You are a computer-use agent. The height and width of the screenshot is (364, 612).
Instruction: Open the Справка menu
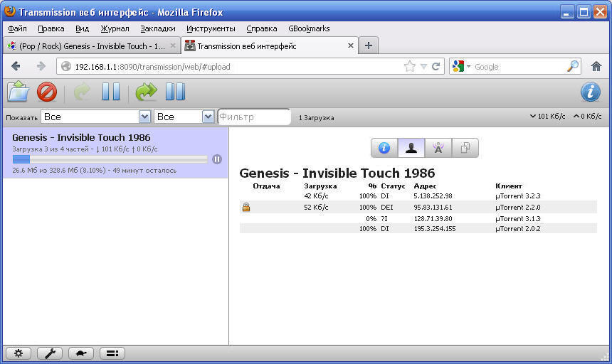point(261,28)
